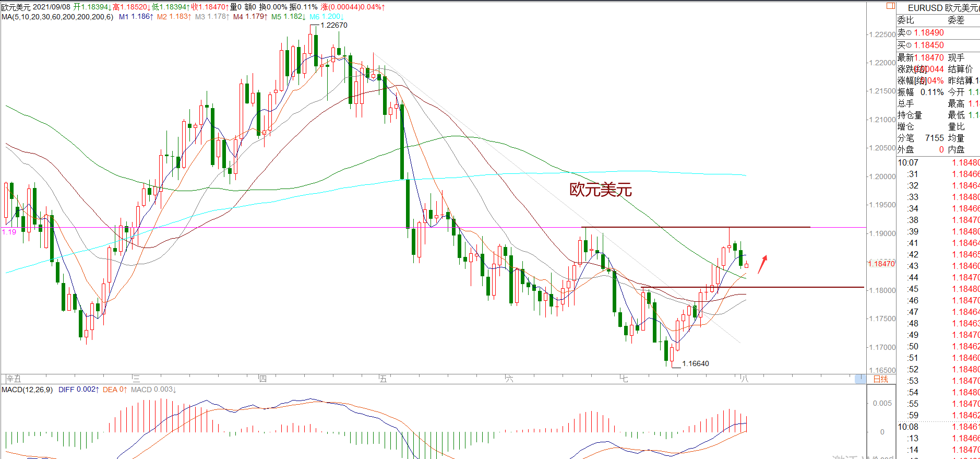Click the 总手 label
Image resolution: width=980 pixels, height=459 pixels.
906,103
